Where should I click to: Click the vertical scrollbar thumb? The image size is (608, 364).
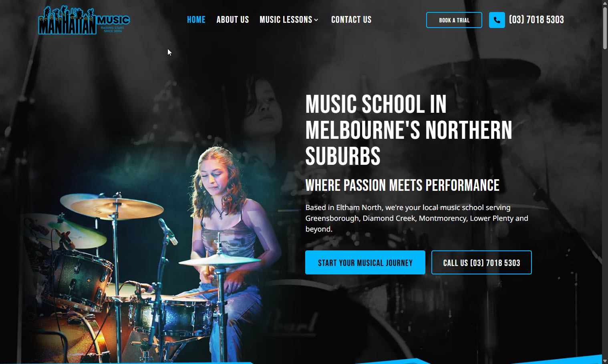605,28
